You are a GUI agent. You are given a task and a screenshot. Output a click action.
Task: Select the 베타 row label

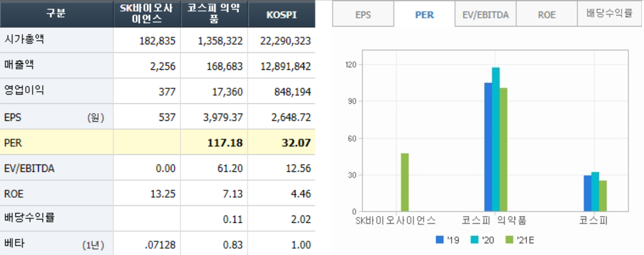pyautogui.click(x=14, y=243)
